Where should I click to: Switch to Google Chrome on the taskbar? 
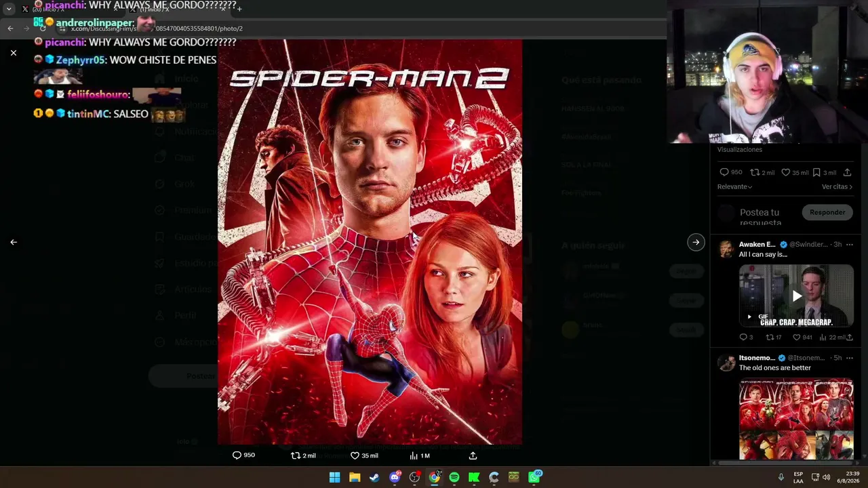click(x=434, y=477)
